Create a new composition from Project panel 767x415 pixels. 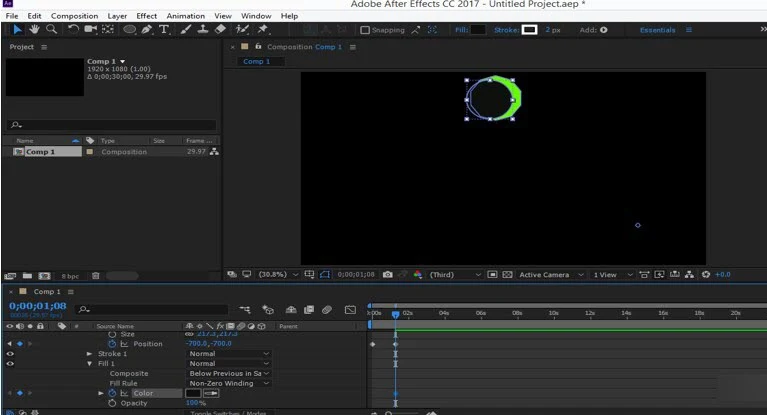[45, 276]
